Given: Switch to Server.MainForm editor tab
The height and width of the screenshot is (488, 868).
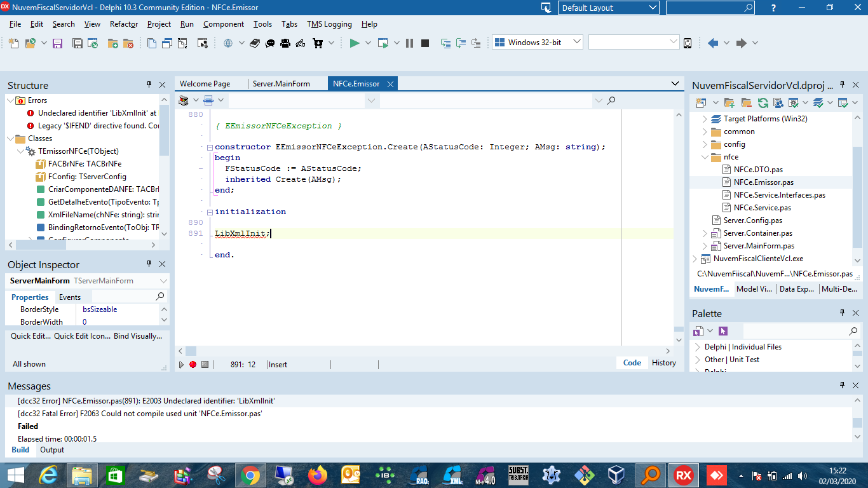Looking at the screenshot, I should point(281,84).
